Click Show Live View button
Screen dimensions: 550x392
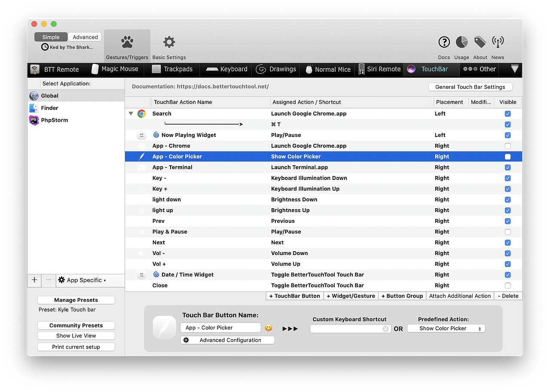76,336
